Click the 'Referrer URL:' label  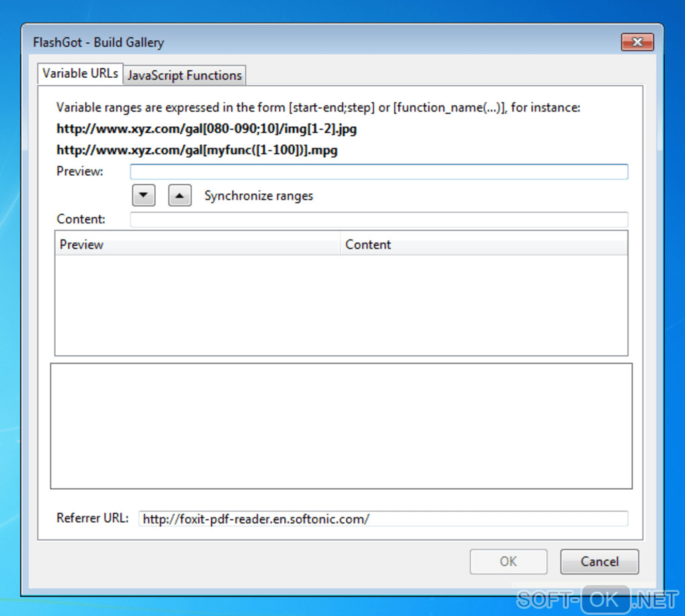click(93, 518)
